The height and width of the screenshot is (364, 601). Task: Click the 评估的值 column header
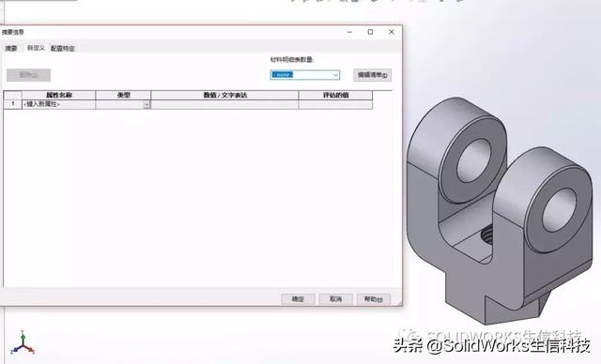[x=335, y=95]
